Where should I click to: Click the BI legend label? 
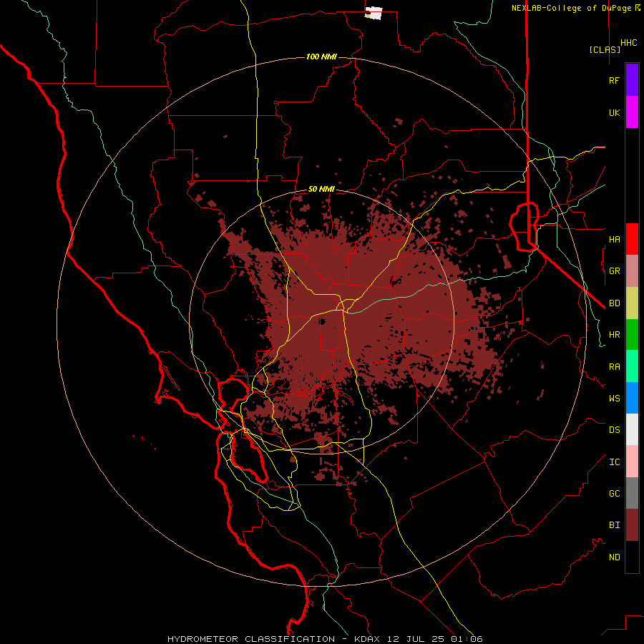[614, 525]
